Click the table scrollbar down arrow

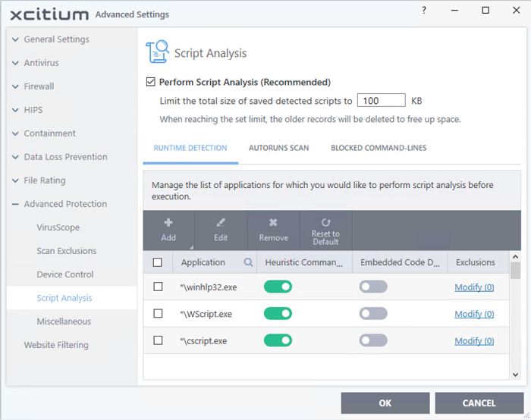(x=515, y=375)
